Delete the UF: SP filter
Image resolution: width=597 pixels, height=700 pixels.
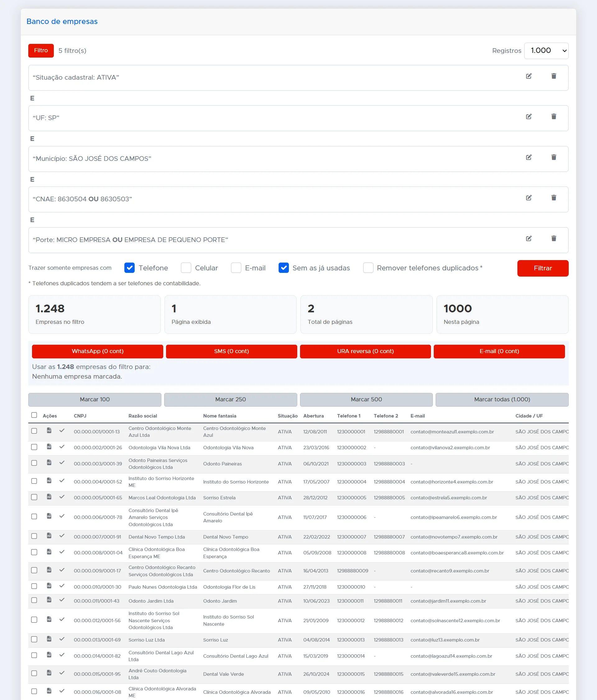point(554,117)
